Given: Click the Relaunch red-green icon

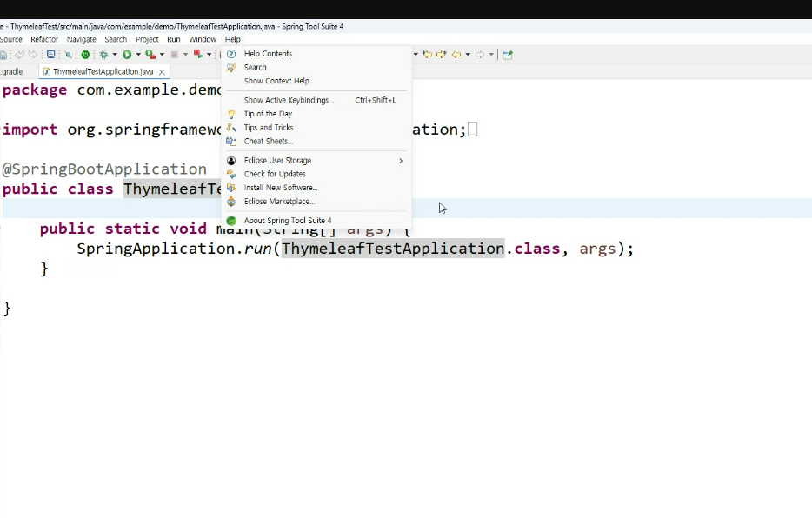Looking at the screenshot, I should click(198, 54).
